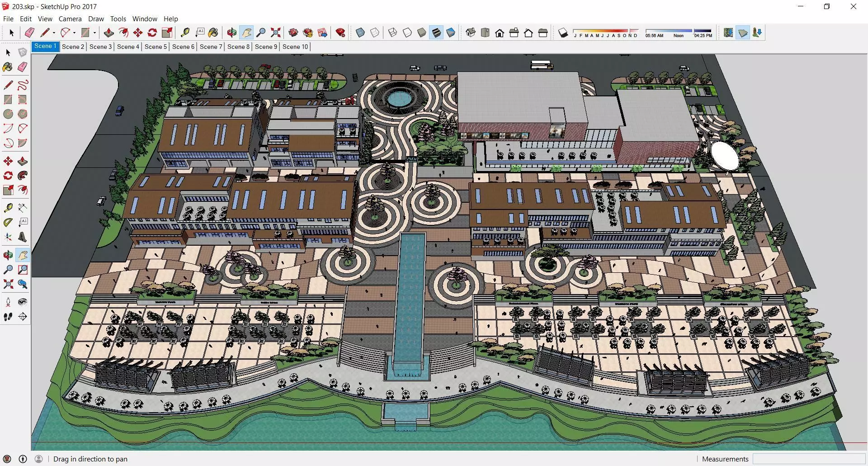Viewport: 868px width, 466px height.
Task: Switch to Scene 2 tab
Action: tap(73, 47)
